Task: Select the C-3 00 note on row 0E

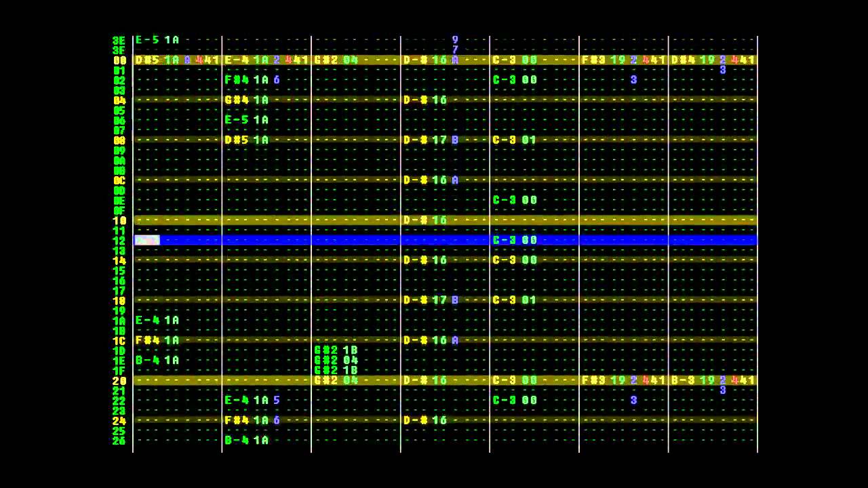Action: [x=515, y=200]
